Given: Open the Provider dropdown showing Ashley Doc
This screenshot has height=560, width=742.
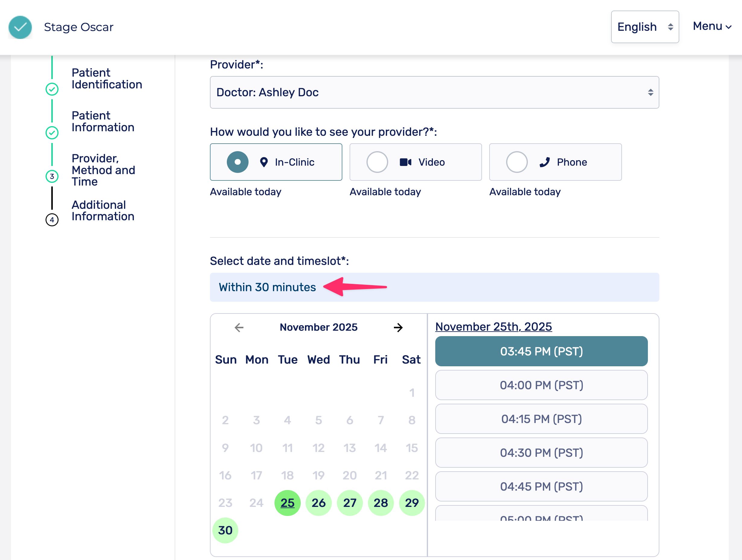Looking at the screenshot, I should coord(434,92).
